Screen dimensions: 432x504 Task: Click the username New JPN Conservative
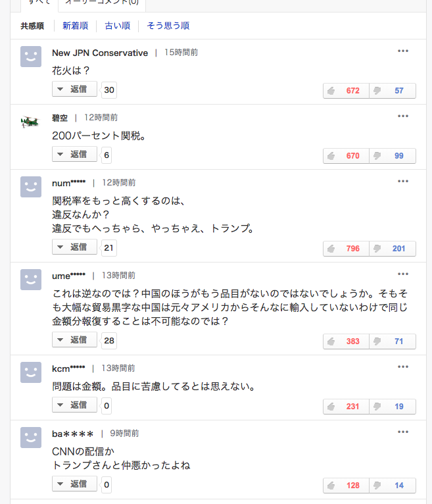point(100,53)
